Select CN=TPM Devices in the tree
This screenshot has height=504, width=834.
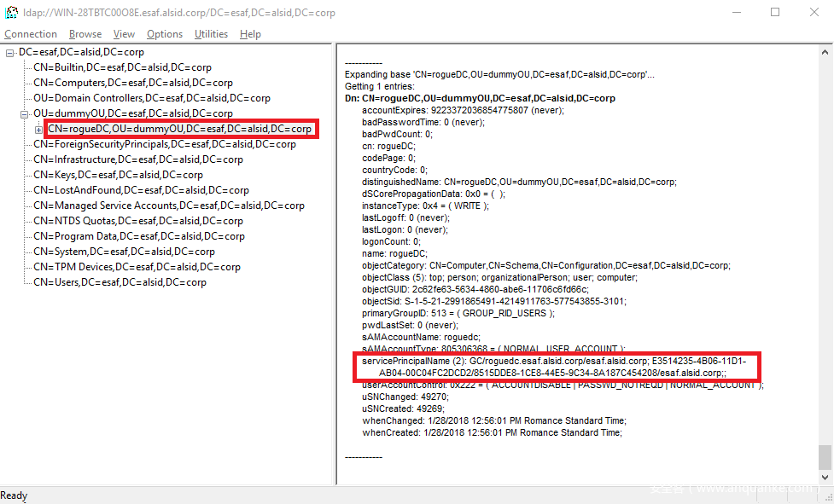click(x=137, y=268)
